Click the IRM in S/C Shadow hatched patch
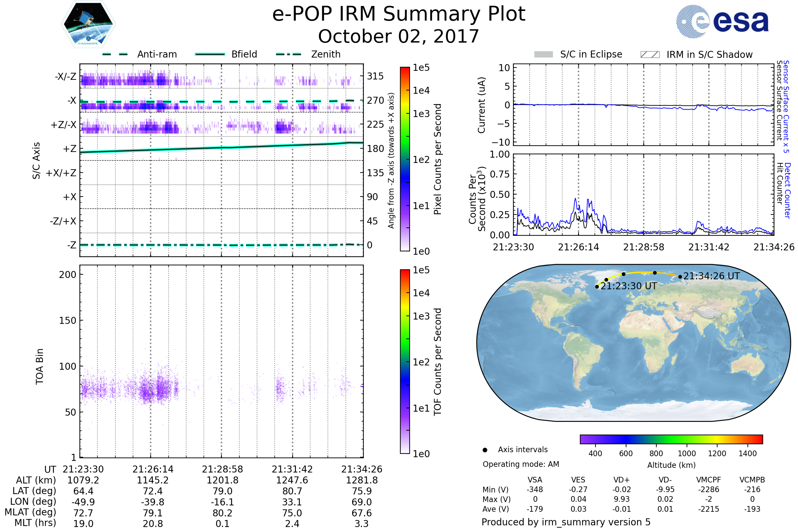The height and width of the screenshot is (532, 798). coord(650,55)
